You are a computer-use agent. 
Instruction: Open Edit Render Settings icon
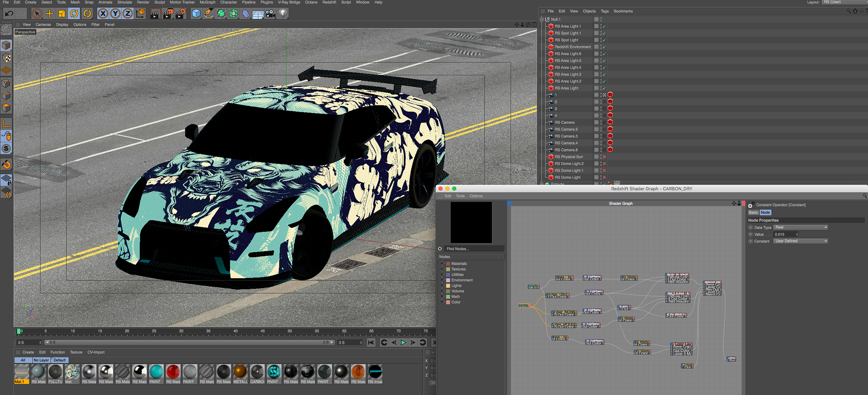[x=181, y=14]
